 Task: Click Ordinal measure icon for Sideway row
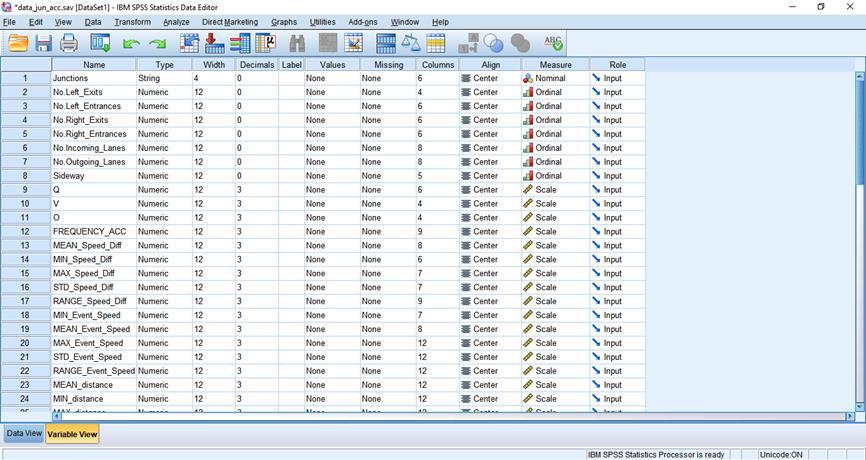[x=528, y=176]
